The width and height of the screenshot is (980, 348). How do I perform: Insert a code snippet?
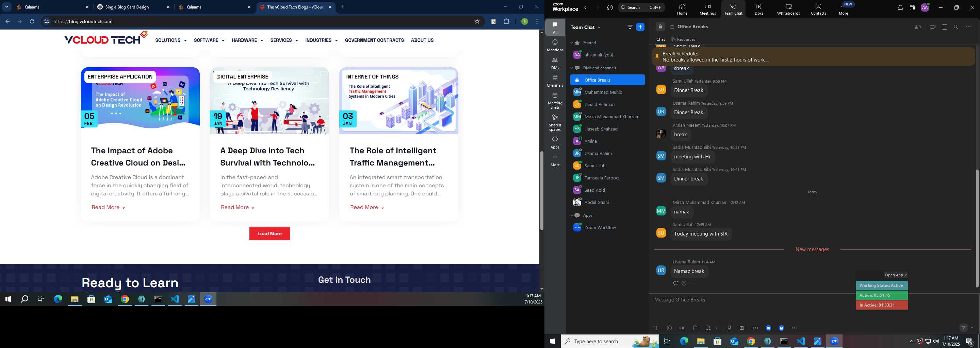click(755, 328)
